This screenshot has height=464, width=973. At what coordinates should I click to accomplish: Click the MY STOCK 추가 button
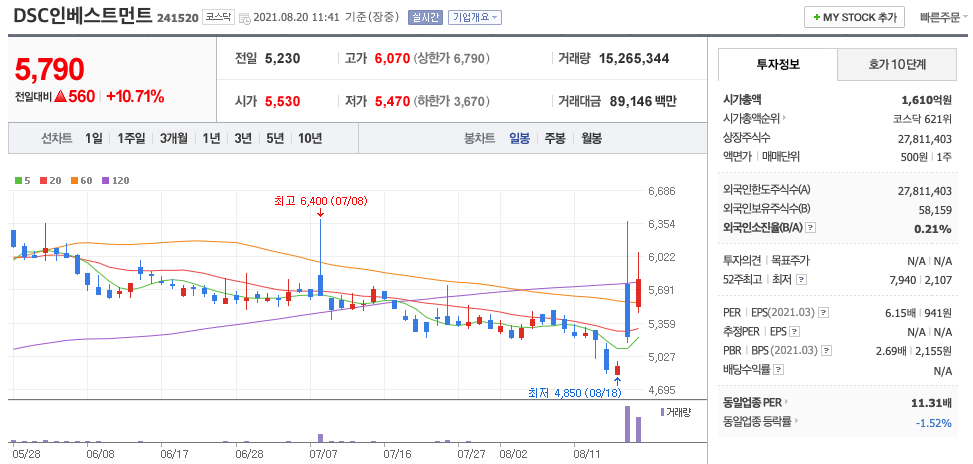coord(854,17)
